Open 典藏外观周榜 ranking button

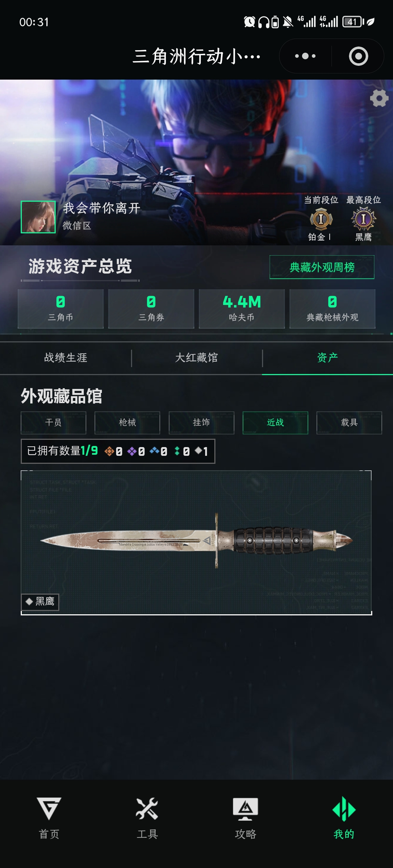coord(322,267)
